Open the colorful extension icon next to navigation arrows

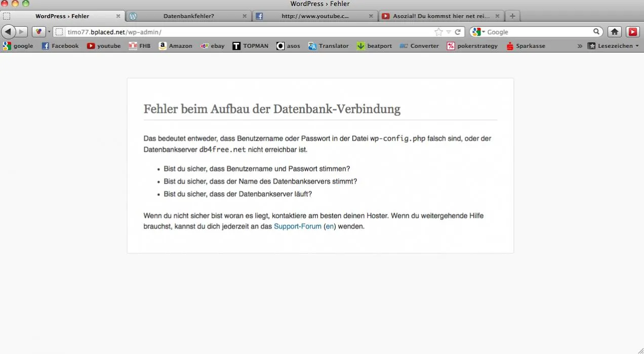pos(39,32)
